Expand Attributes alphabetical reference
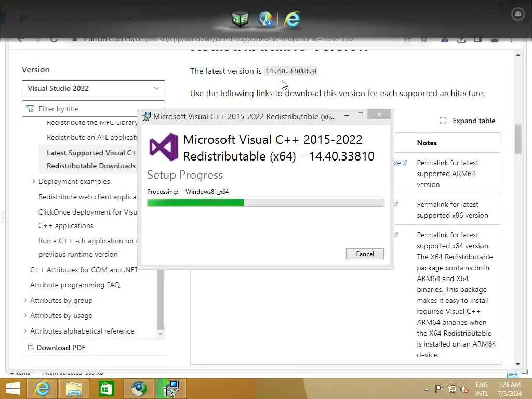532x399 pixels. 25,331
